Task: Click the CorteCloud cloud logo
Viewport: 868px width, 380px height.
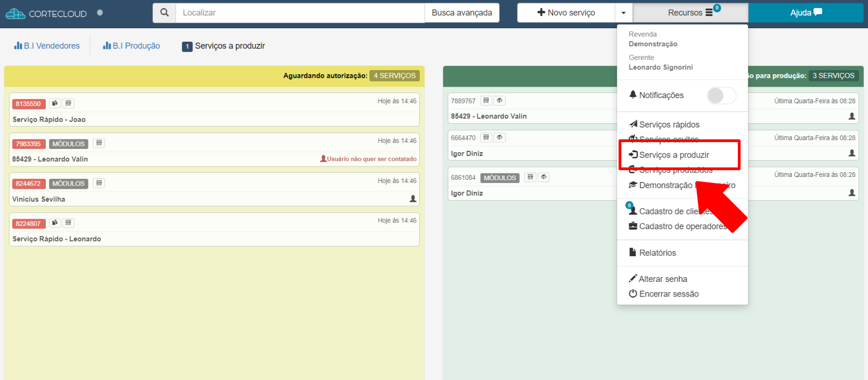Action: [x=16, y=14]
